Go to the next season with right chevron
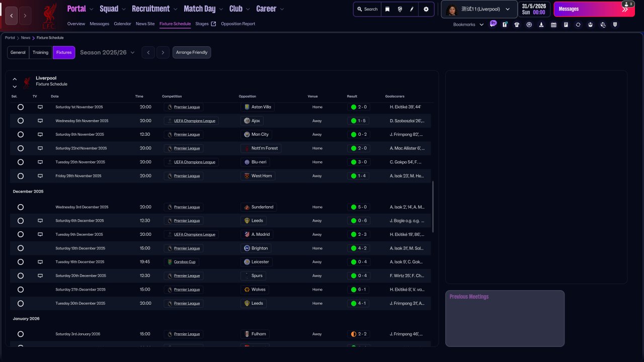 click(x=163, y=52)
